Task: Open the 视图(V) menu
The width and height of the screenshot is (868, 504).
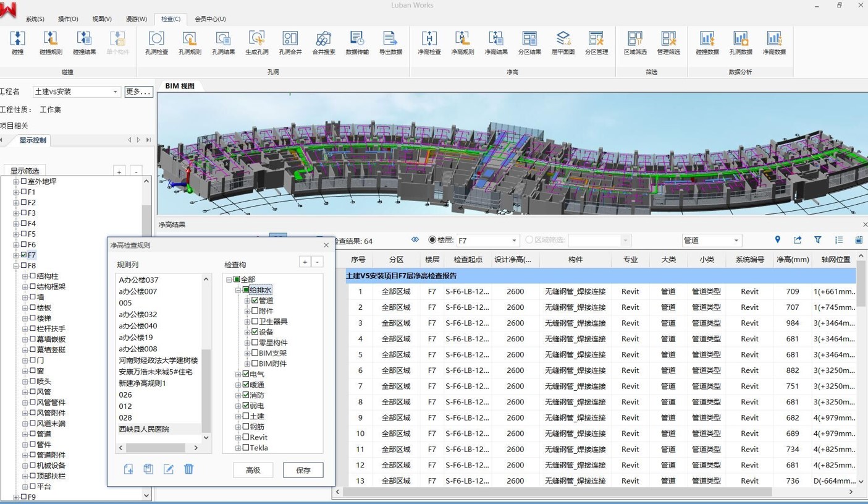Action: click(x=102, y=19)
